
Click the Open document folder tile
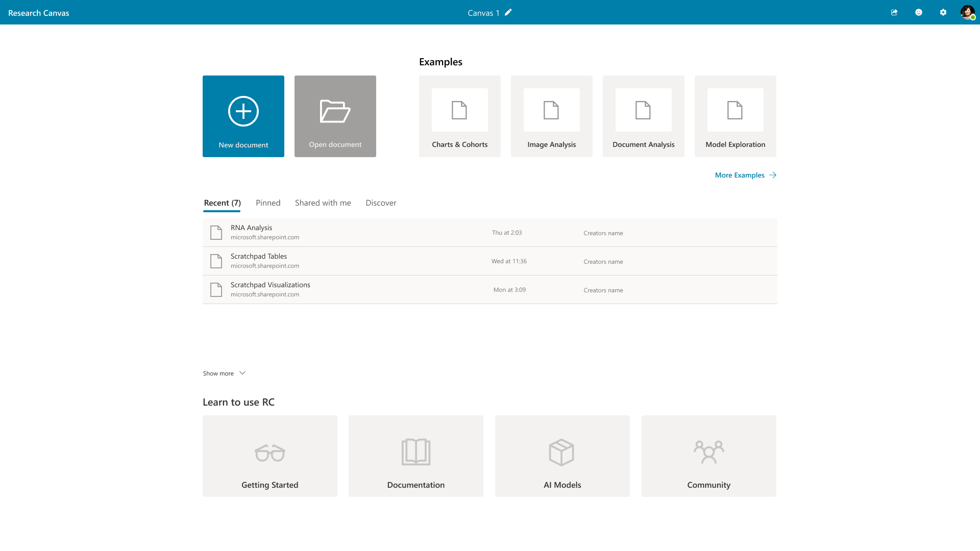click(335, 116)
